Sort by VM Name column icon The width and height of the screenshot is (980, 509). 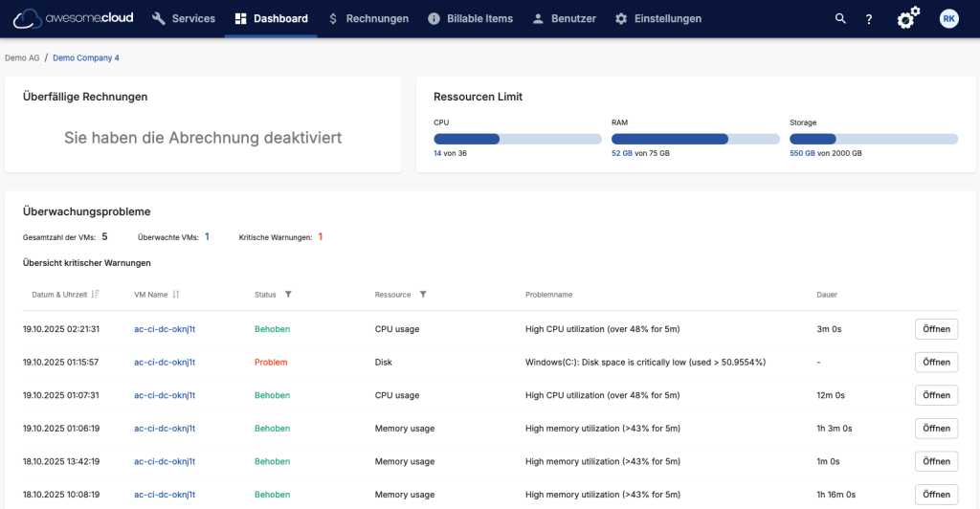176,295
